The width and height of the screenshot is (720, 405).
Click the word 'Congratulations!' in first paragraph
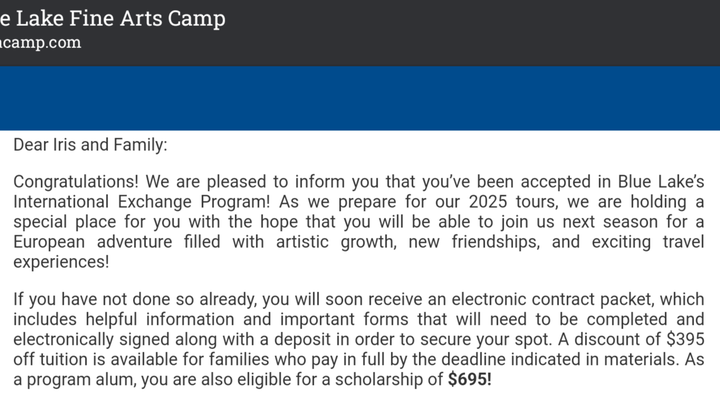76,182
